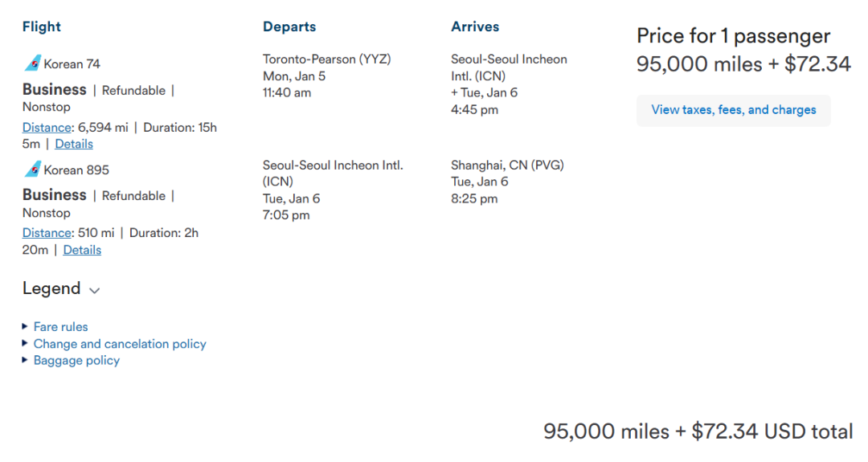Click the USD total price line
Image resolution: width=868 pixels, height=462 pixels.
[x=698, y=431]
